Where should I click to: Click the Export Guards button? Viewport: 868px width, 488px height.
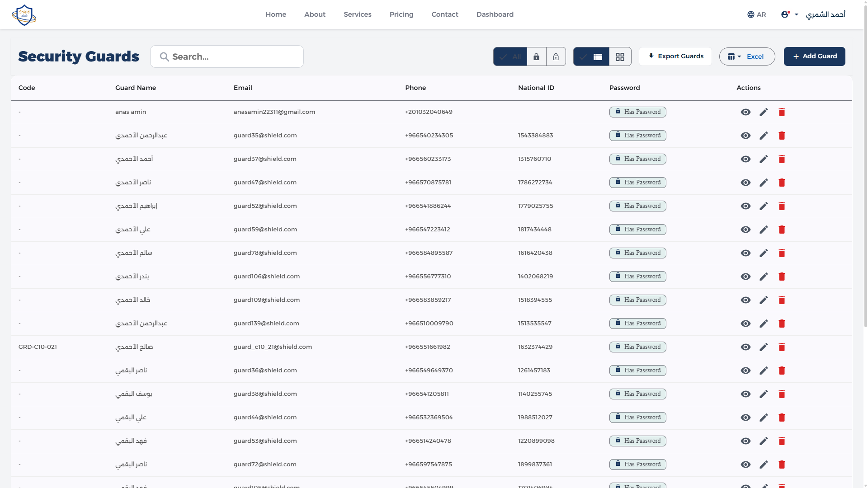[x=675, y=56]
